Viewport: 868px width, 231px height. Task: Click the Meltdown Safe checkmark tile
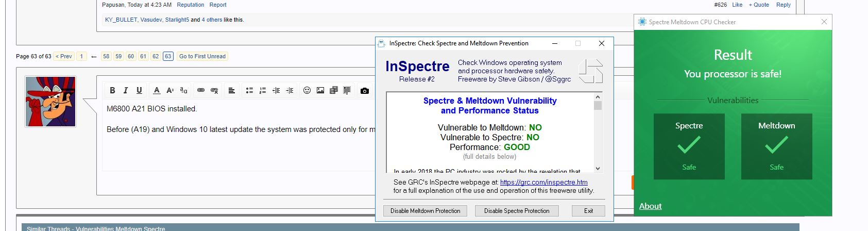tap(777, 146)
